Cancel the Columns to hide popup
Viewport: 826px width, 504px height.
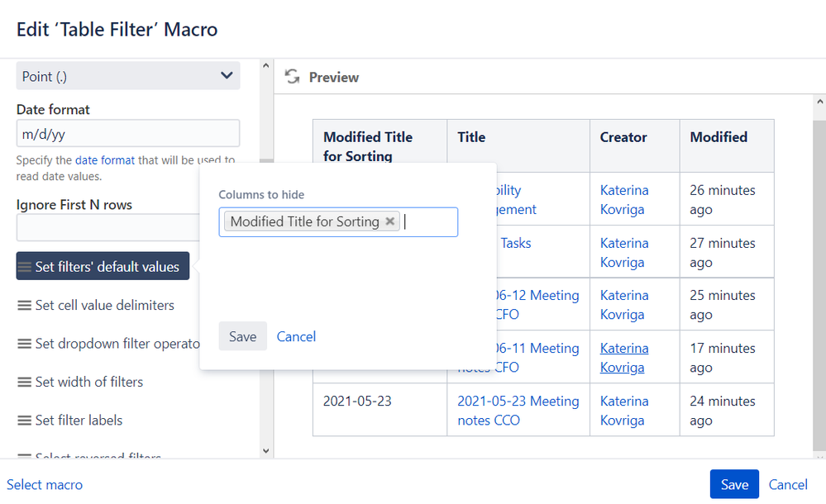click(296, 336)
